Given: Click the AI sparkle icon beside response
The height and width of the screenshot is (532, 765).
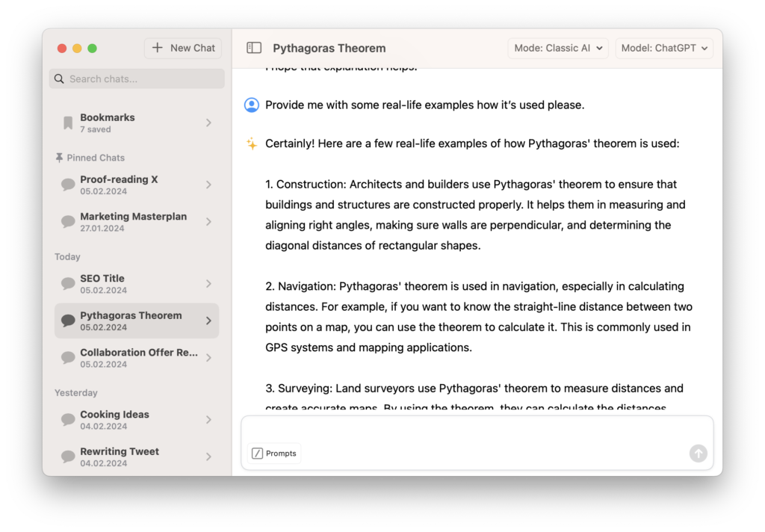Looking at the screenshot, I should pos(252,143).
